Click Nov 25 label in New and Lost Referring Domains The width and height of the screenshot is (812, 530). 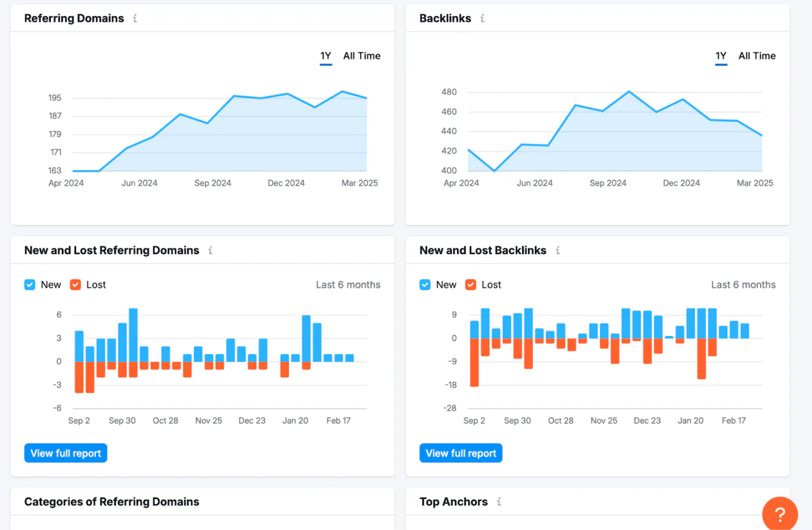tap(209, 421)
